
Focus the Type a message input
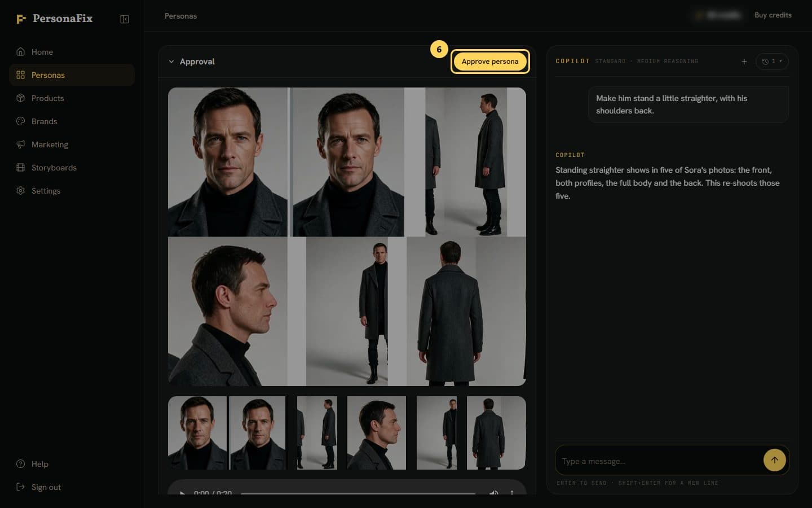click(x=659, y=461)
